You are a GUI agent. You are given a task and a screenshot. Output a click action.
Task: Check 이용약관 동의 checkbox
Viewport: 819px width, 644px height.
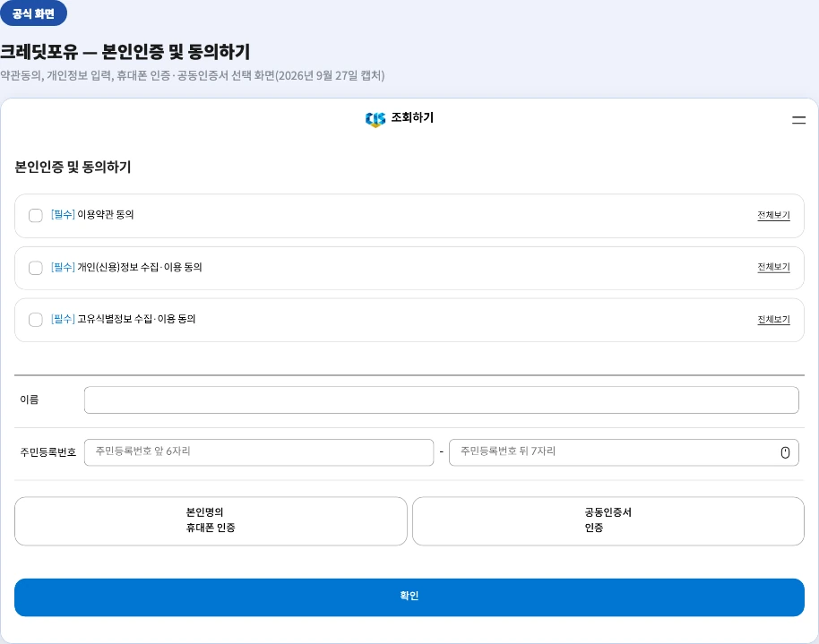point(36,215)
